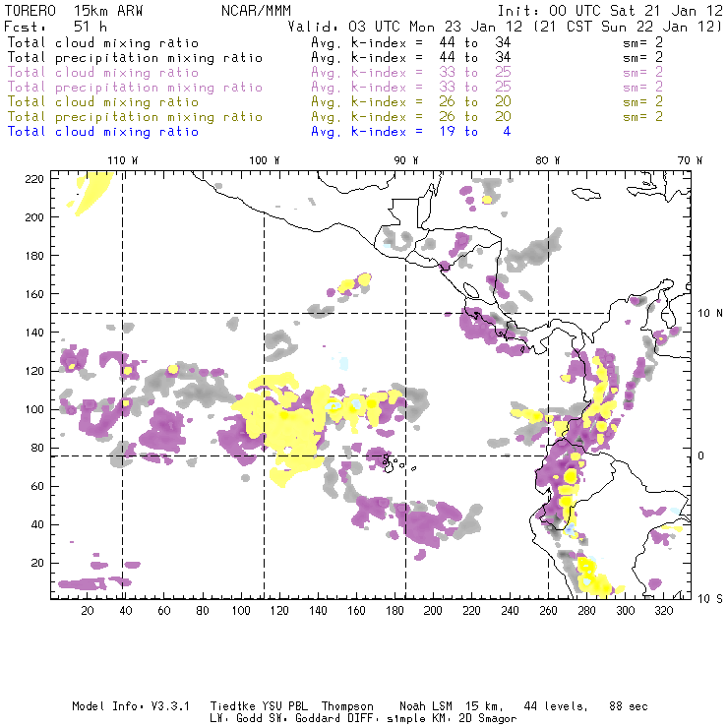Click y-axis tick label '60'

37,486
